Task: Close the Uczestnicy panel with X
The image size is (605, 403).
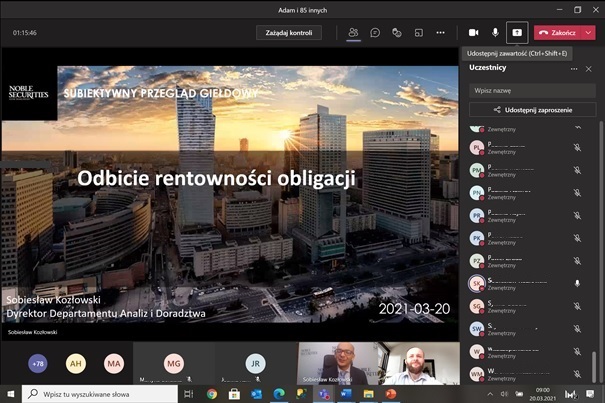Action: (589, 68)
